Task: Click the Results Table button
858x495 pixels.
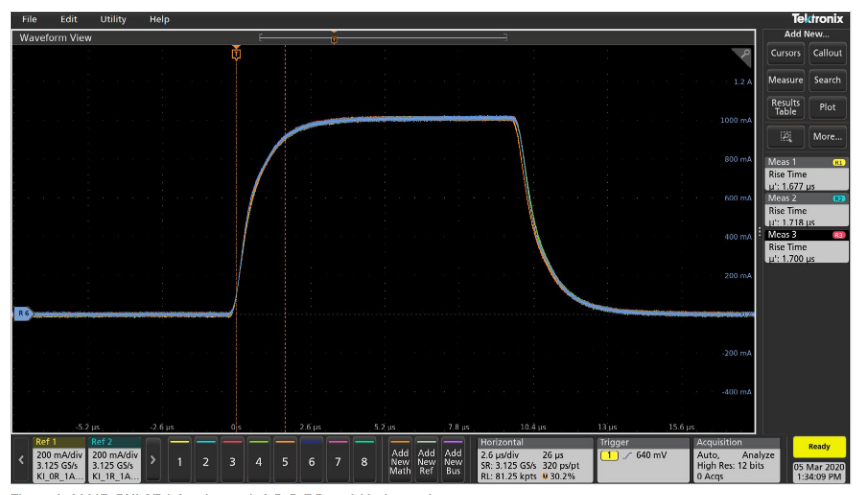Action: point(786,107)
